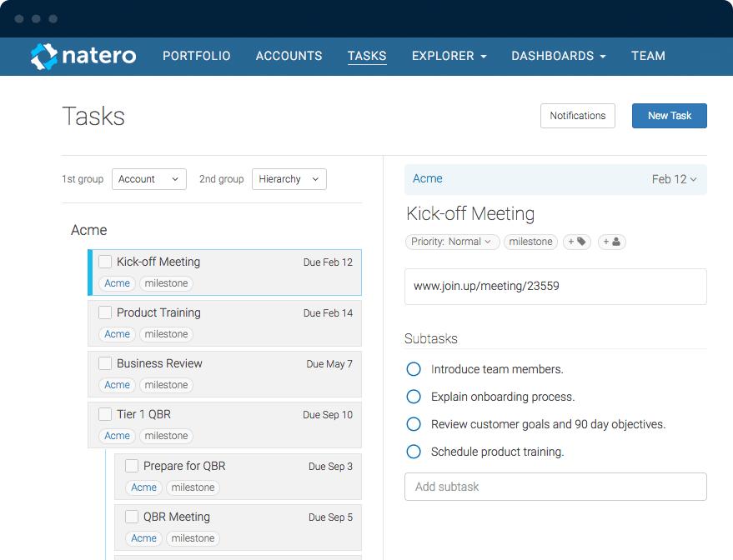This screenshot has height=560, width=733.
Task: Change the Feb 12 due date dropdown
Action: pos(674,179)
